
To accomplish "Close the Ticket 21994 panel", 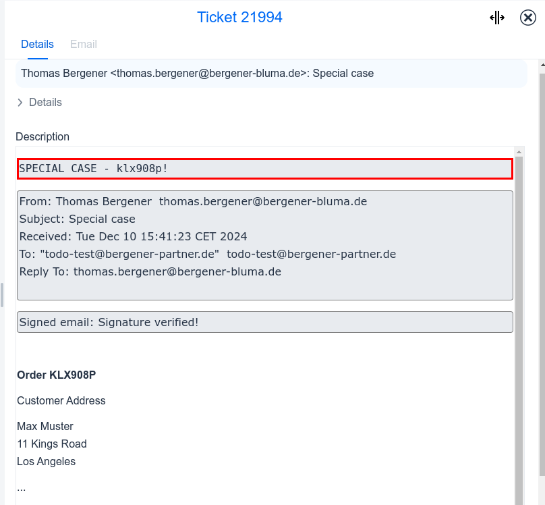I will [528, 18].
